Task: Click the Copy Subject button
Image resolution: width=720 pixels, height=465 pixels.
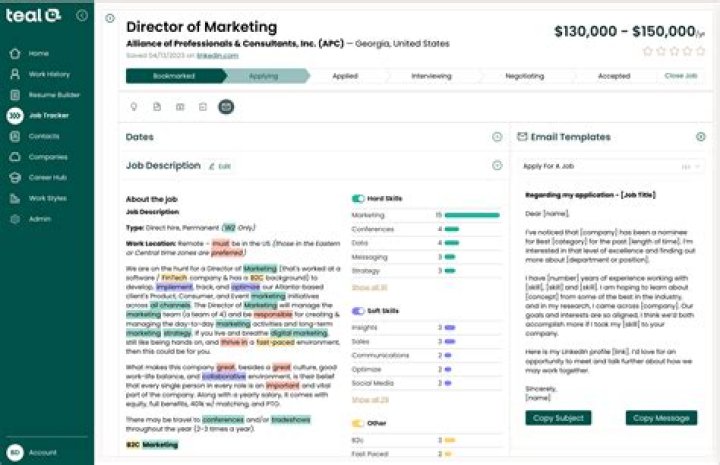Action: [558, 418]
